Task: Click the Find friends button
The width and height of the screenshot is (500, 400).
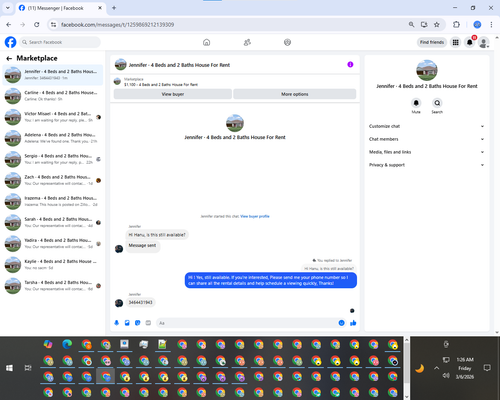Action: tap(432, 42)
